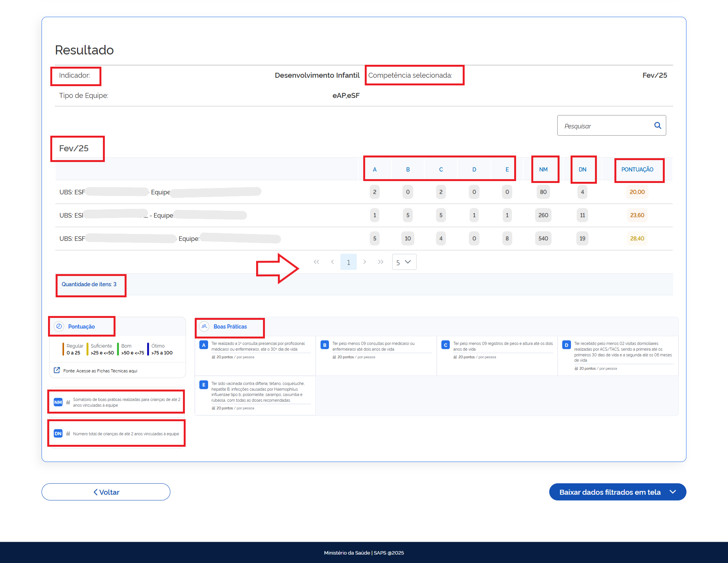Go to the last page of results
This screenshot has width=728, height=563.
click(x=380, y=262)
